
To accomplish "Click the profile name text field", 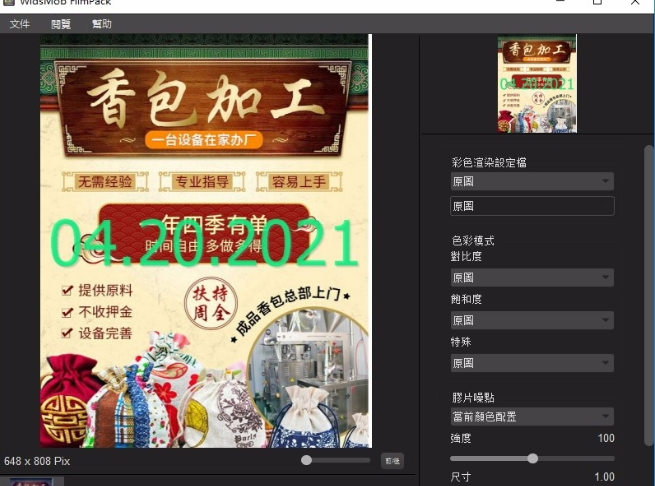I will [531, 206].
